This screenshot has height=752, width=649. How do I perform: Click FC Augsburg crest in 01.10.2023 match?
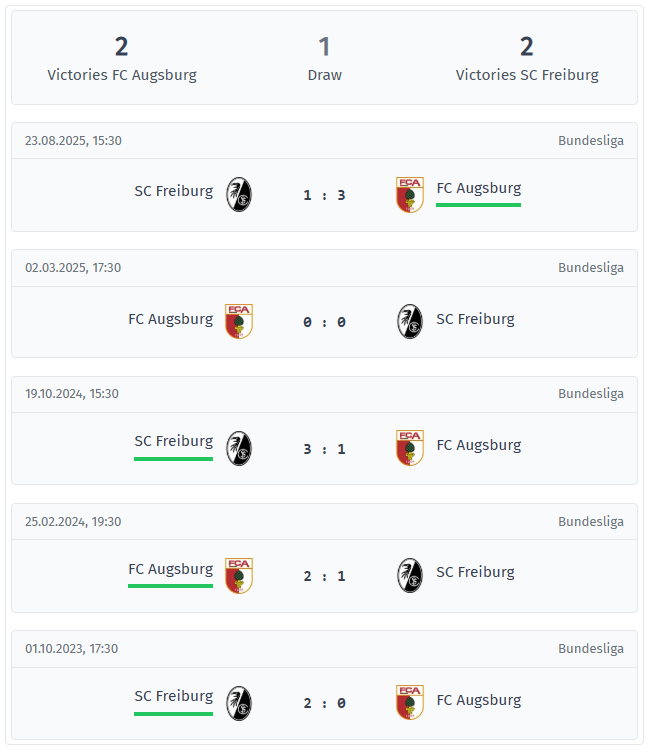pyautogui.click(x=409, y=702)
